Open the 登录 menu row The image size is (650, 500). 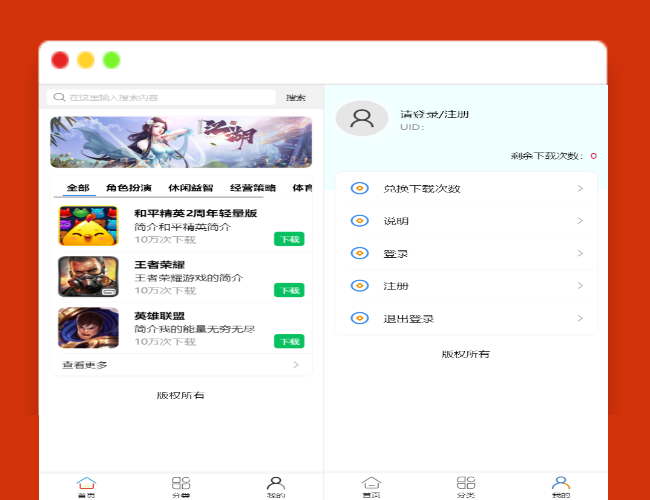pos(466,253)
